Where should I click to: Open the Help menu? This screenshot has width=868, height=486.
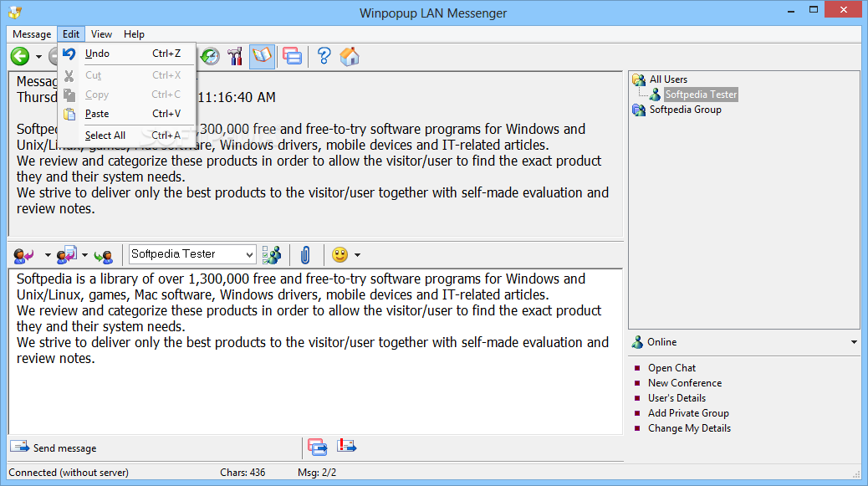pyautogui.click(x=134, y=33)
